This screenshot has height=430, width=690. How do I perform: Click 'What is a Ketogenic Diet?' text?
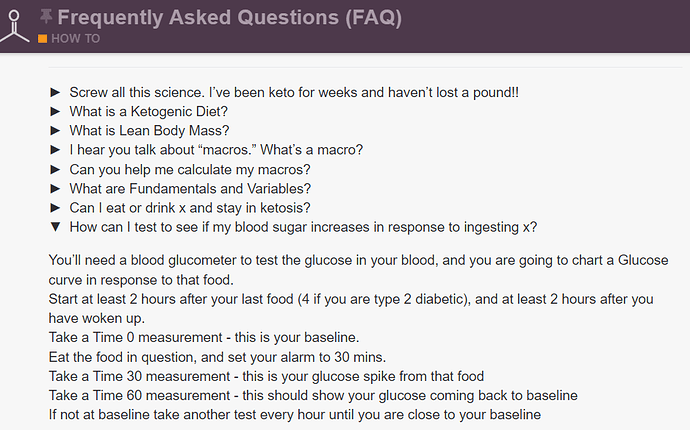(x=149, y=111)
